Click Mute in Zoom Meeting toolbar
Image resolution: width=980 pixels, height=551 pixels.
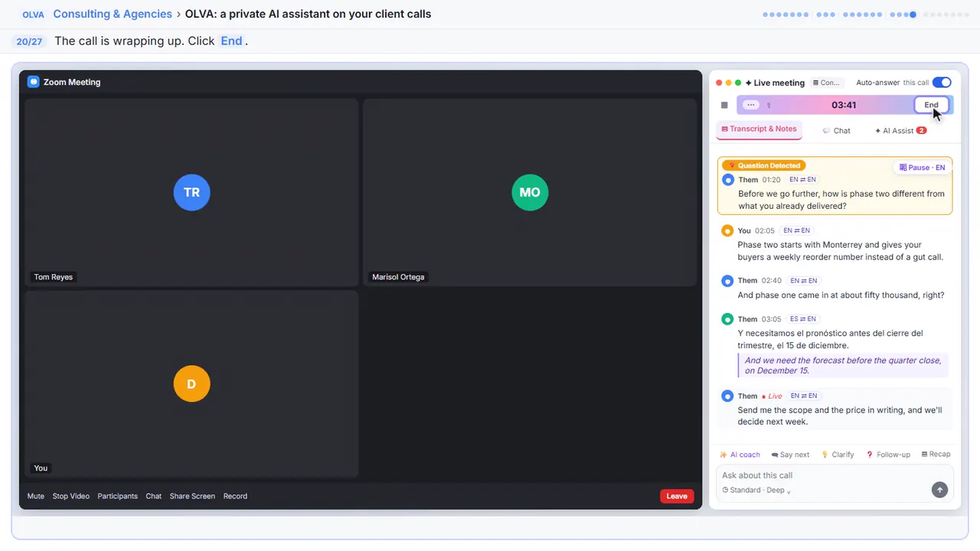pos(36,496)
